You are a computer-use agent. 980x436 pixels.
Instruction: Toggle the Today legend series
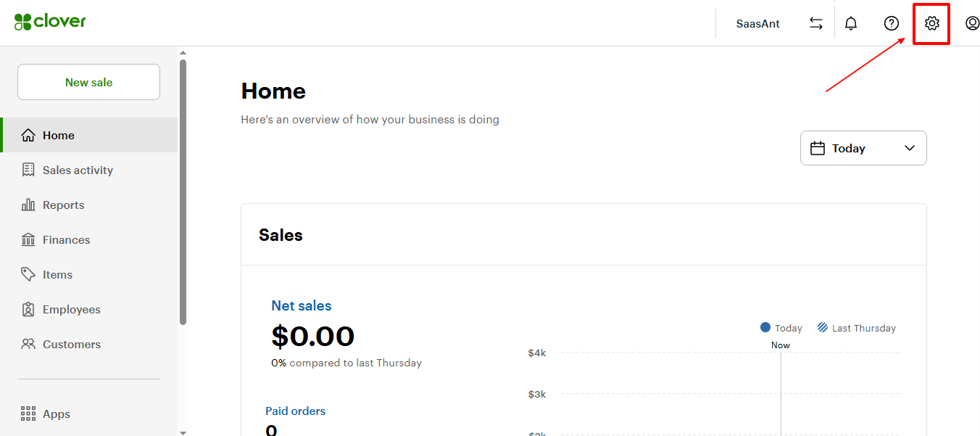tap(781, 328)
